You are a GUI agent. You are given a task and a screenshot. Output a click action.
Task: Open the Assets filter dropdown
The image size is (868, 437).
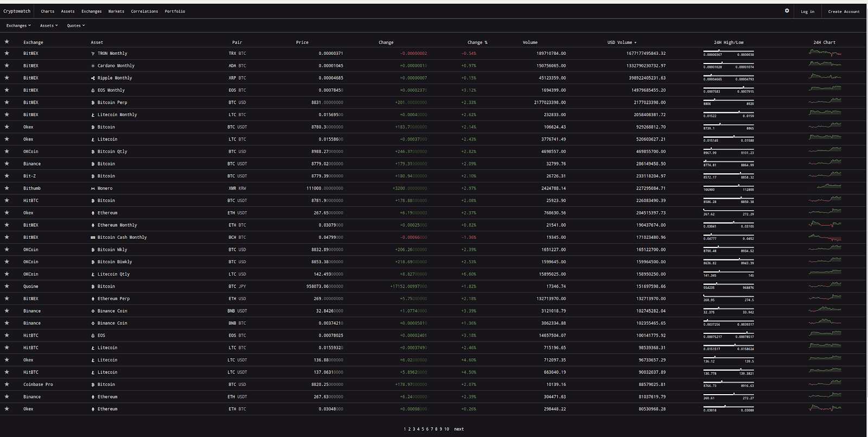[49, 26]
